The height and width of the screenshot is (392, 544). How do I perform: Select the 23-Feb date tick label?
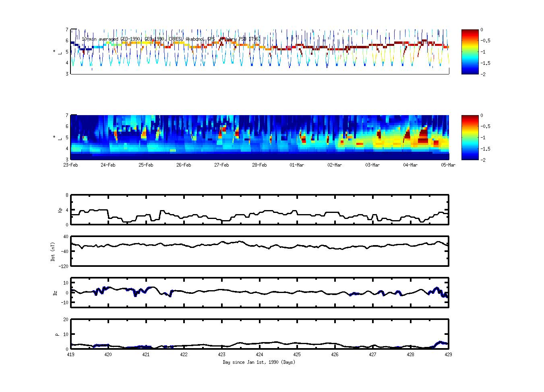coord(70,165)
